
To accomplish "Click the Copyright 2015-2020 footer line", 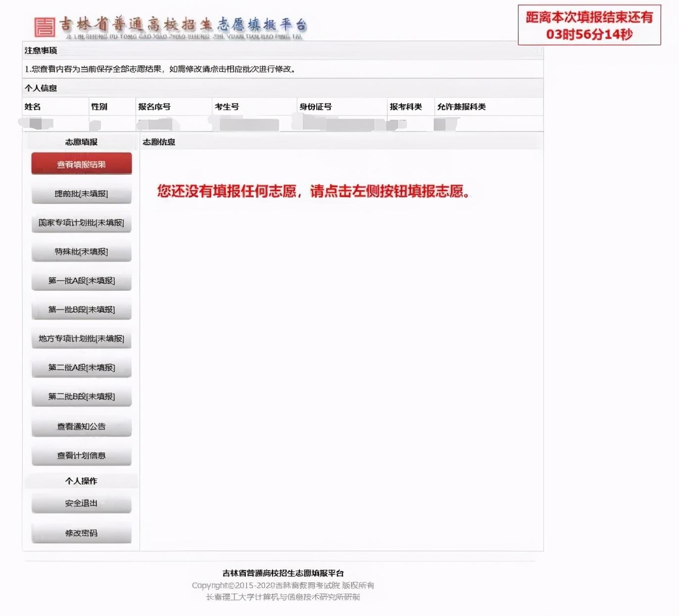I will click(283, 585).
